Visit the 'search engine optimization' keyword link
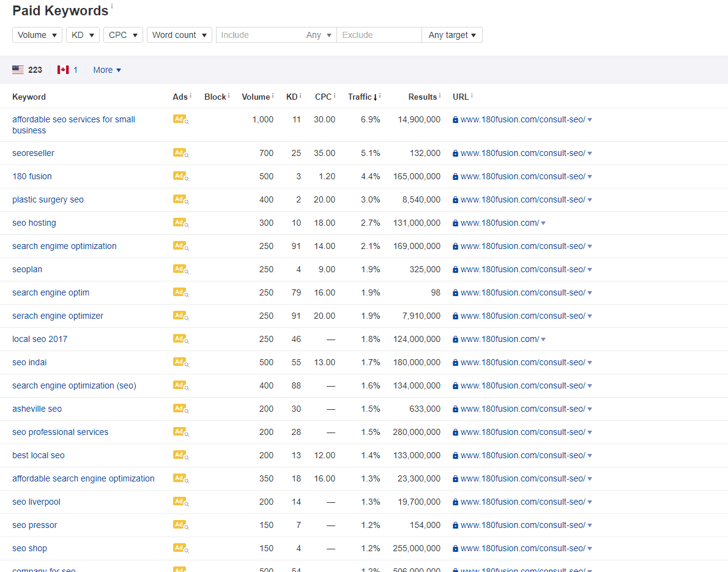Screen dimensions: 728x572 coord(64,246)
